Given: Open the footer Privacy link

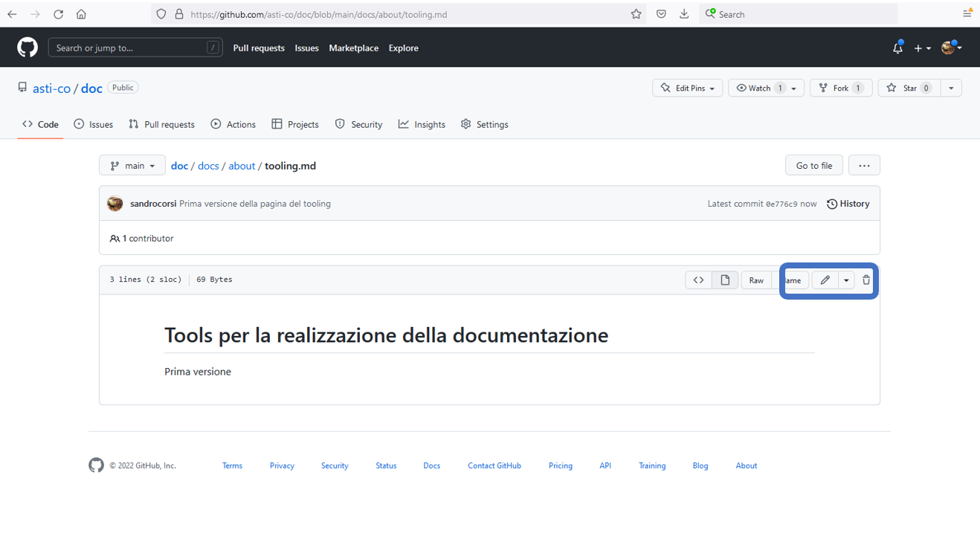Looking at the screenshot, I should (x=282, y=465).
